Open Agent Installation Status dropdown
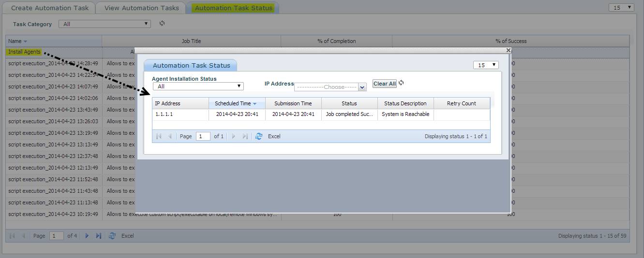This screenshot has height=258, width=644. (x=198, y=86)
